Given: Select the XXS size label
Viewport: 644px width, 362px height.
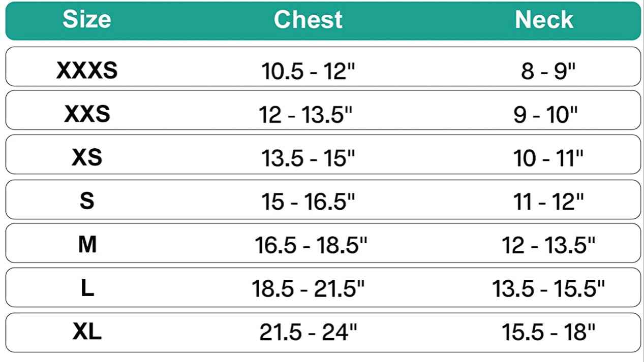Looking at the screenshot, I should coord(87,114).
